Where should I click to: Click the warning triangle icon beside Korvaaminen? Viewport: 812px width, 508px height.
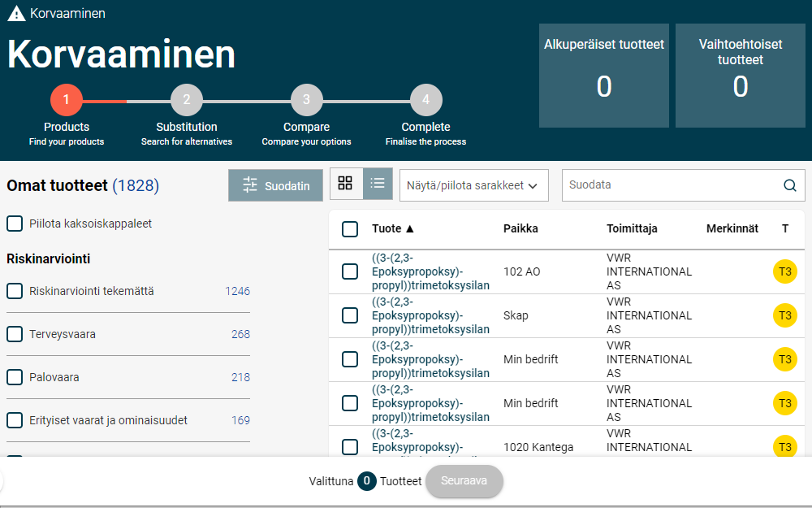click(x=16, y=14)
